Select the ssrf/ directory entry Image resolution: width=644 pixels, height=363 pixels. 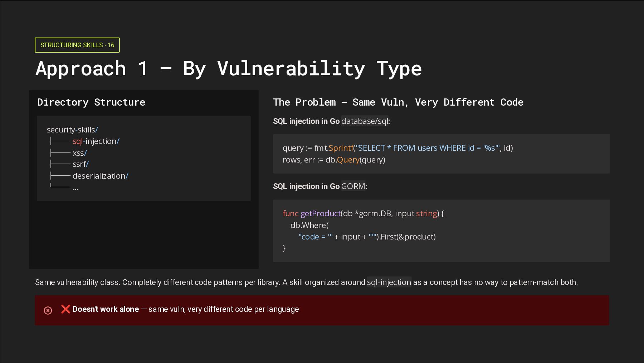click(x=80, y=164)
